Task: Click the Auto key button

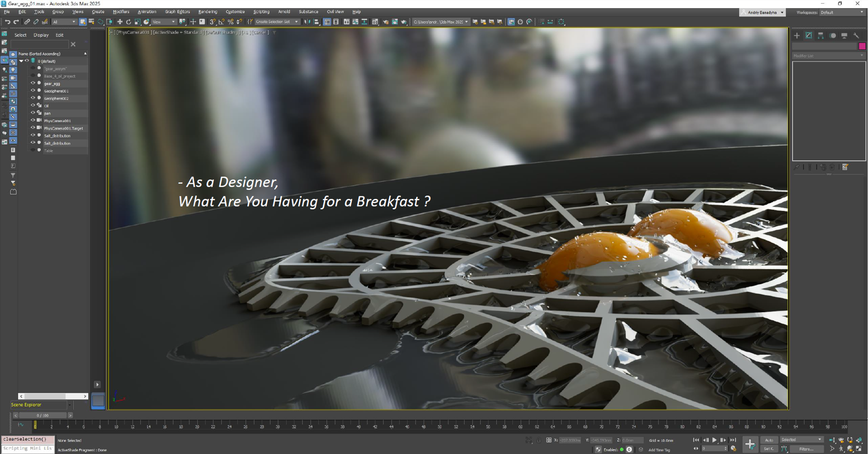Action: point(769,440)
